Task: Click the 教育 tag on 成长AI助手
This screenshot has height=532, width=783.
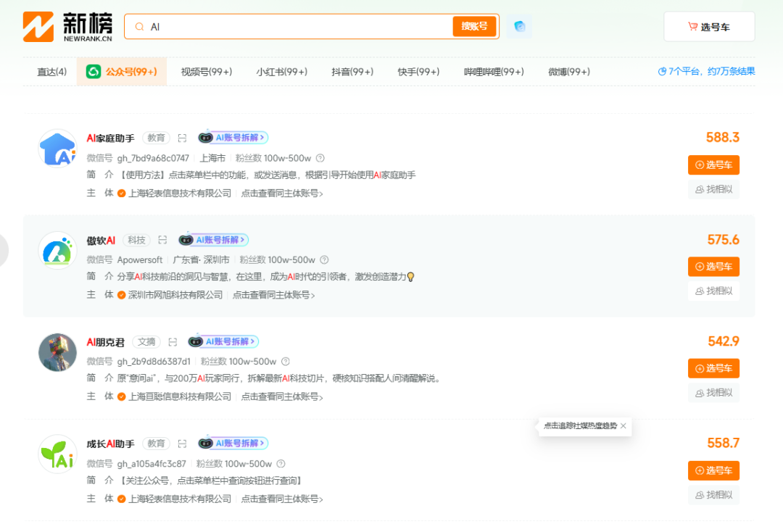Action: coord(157,444)
